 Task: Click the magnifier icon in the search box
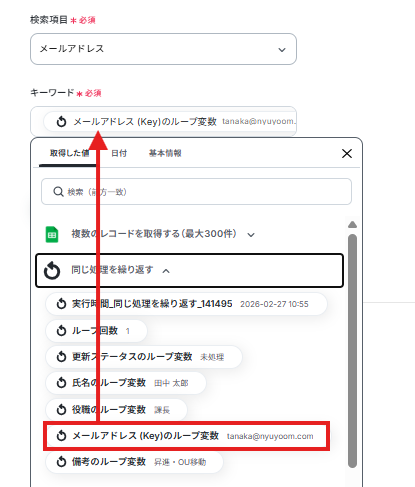coord(58,192)
